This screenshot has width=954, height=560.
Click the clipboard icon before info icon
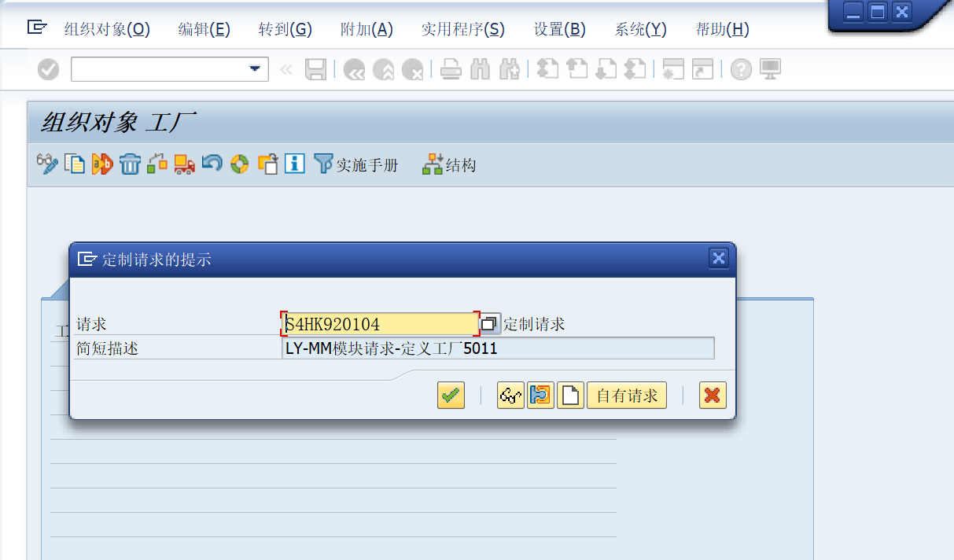267,164
